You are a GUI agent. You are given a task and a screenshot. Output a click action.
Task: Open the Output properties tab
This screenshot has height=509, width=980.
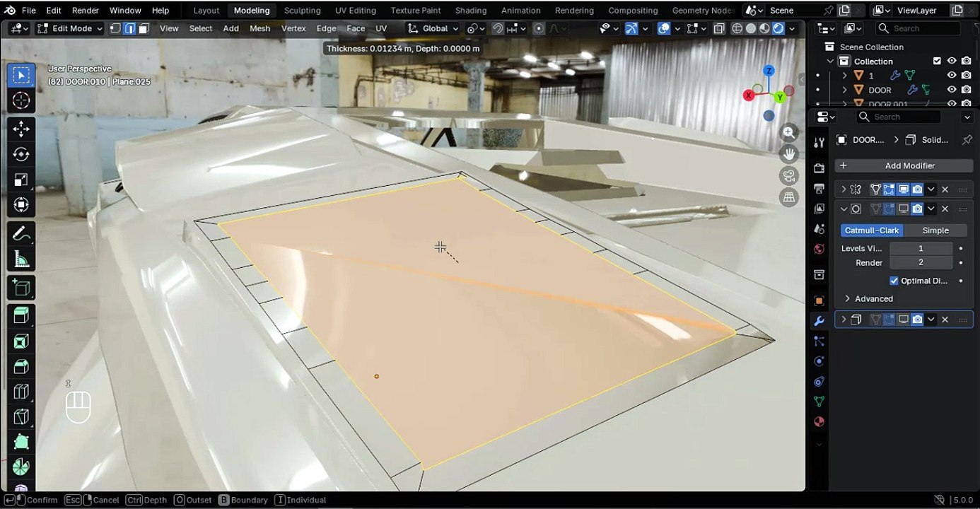coord(819,189)
